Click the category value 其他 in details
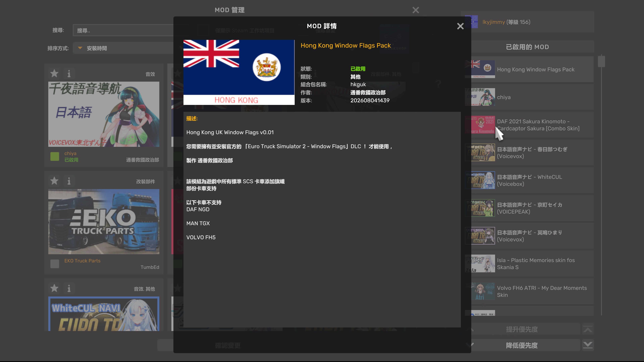Screen dimensions: 644x362 tap(355, 77)
